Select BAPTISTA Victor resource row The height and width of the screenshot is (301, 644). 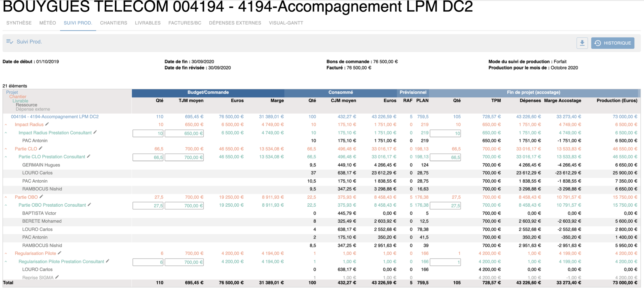pyautogui.click(x=322, y=213)
